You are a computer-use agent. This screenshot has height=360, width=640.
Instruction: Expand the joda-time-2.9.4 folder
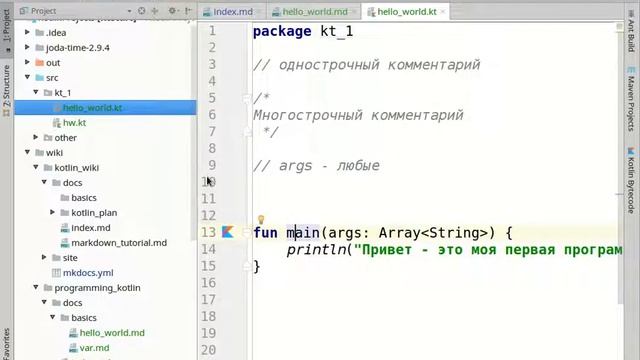click(x=27, y=47)
